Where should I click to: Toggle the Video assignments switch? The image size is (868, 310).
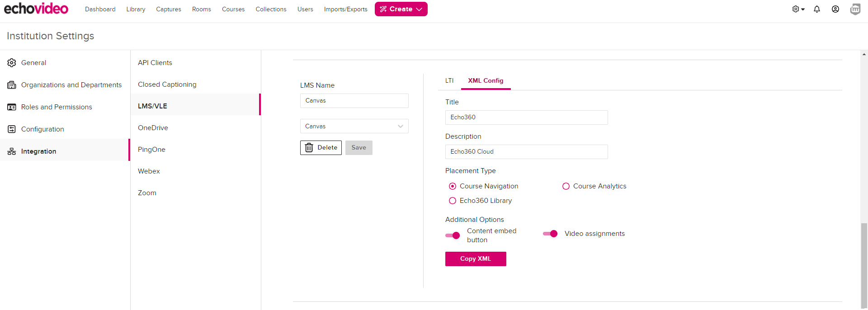550,234
